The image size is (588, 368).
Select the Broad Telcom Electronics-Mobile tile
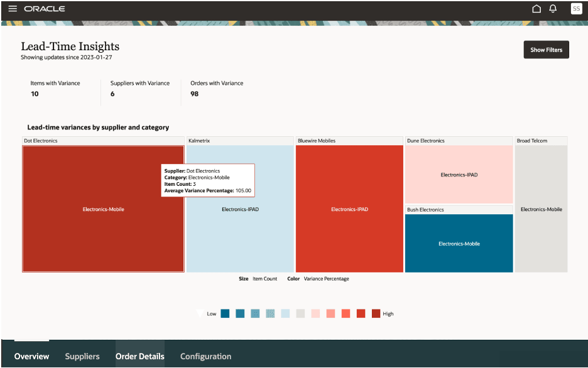[541, 209]
